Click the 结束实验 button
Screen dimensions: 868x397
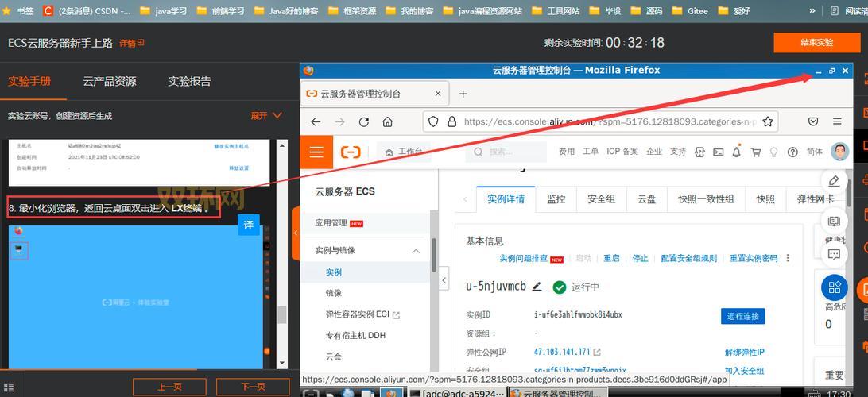tap(816, 43)
